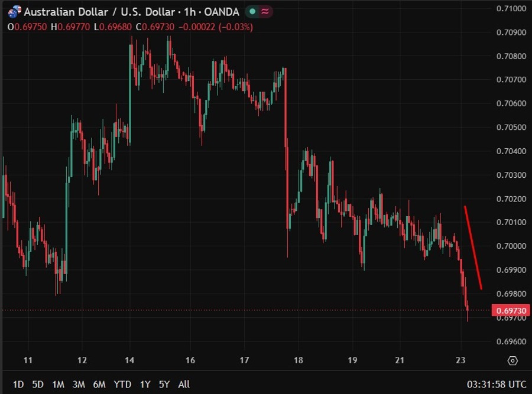Viewport: 532px width, 394px height.
Task: Click date label 16 on time axis
Action: coord(190,360)
